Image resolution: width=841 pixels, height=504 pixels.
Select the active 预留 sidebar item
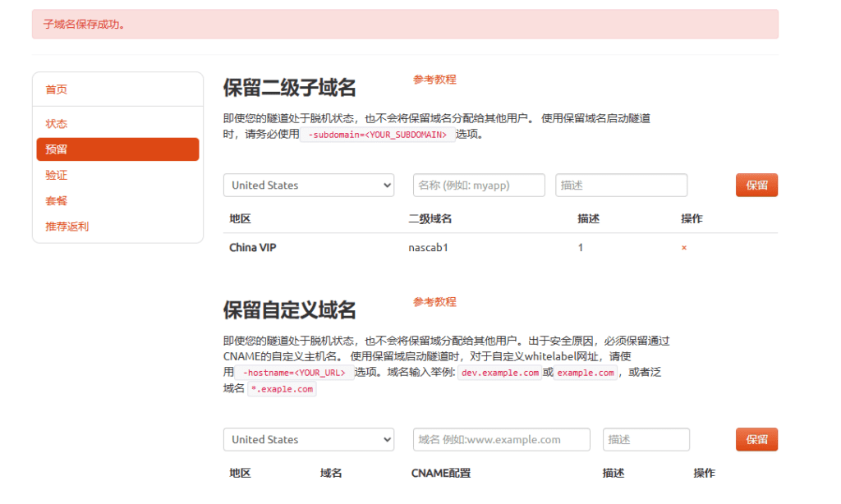tap(117, 149)
